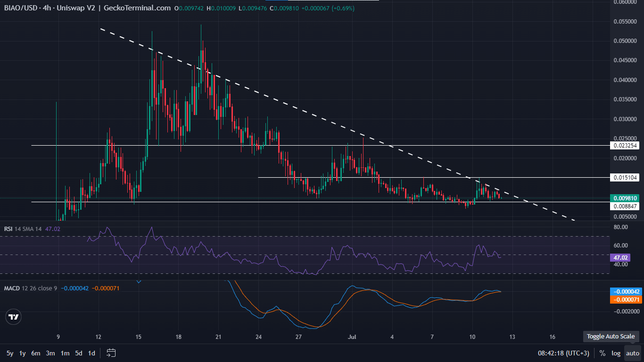Click the current price label 0.009810
The image size is (644, 362).
tap(625, 198)
